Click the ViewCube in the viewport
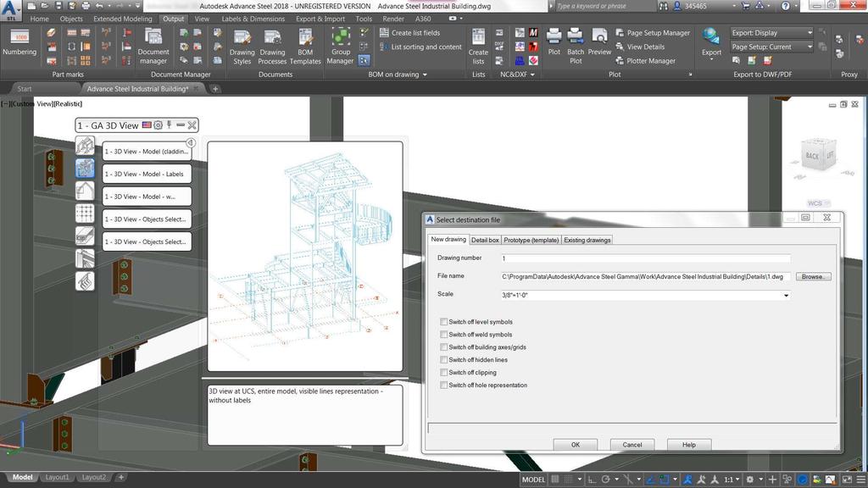868x488 pixels. pyautogui.click(x=818, y=156)
